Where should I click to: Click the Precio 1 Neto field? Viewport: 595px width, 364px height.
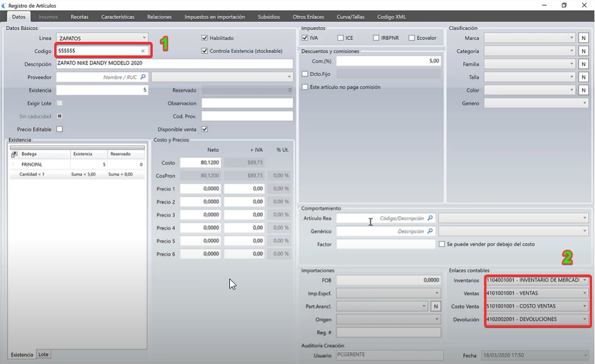click(x=200, y=188)
